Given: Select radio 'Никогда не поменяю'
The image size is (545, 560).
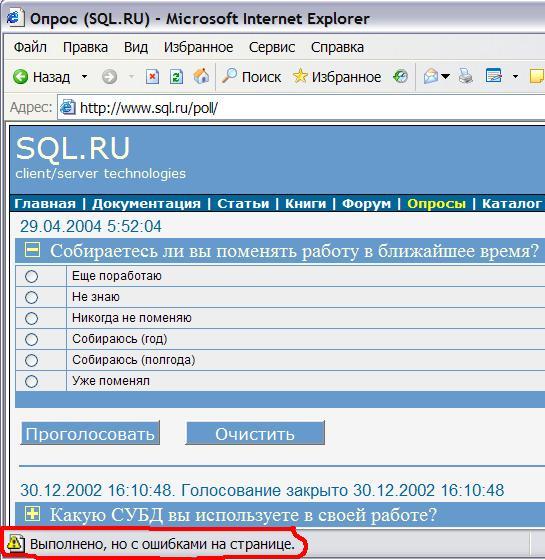Looking at the screenshot, I should pos(31,318).
